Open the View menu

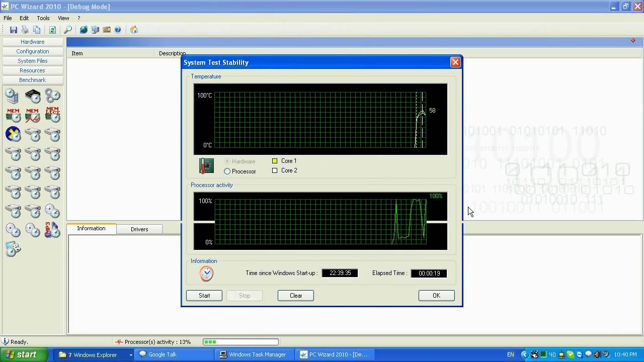tap(63, 18)
